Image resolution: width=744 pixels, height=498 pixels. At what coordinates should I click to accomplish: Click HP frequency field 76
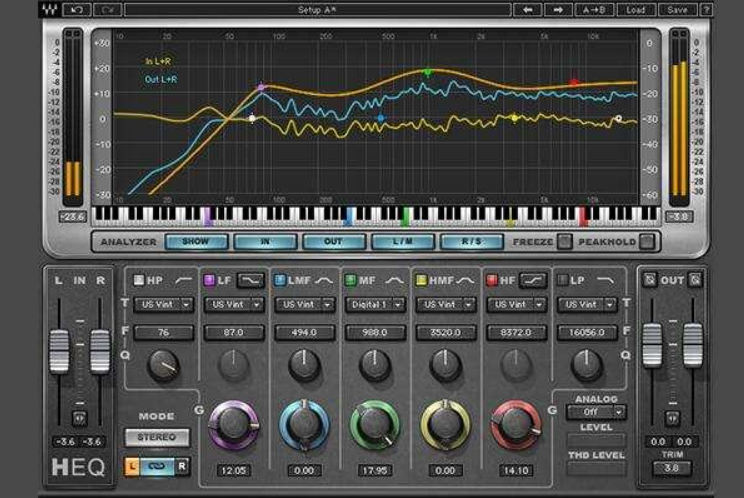tap(164, 332)
